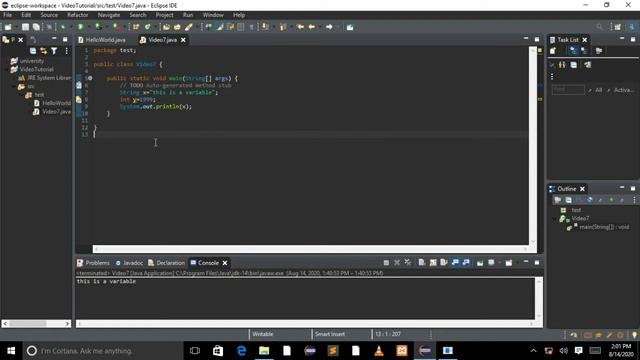This screenshot has width=640, height=360.
Task: Click the New Java Class icon
Action: coord(147,27)
